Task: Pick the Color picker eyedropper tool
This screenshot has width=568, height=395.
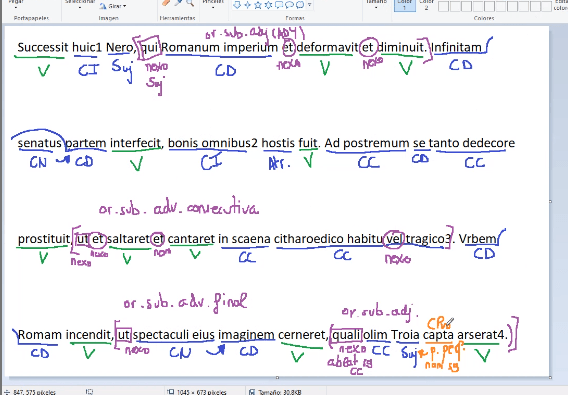Action: (178, 3)
